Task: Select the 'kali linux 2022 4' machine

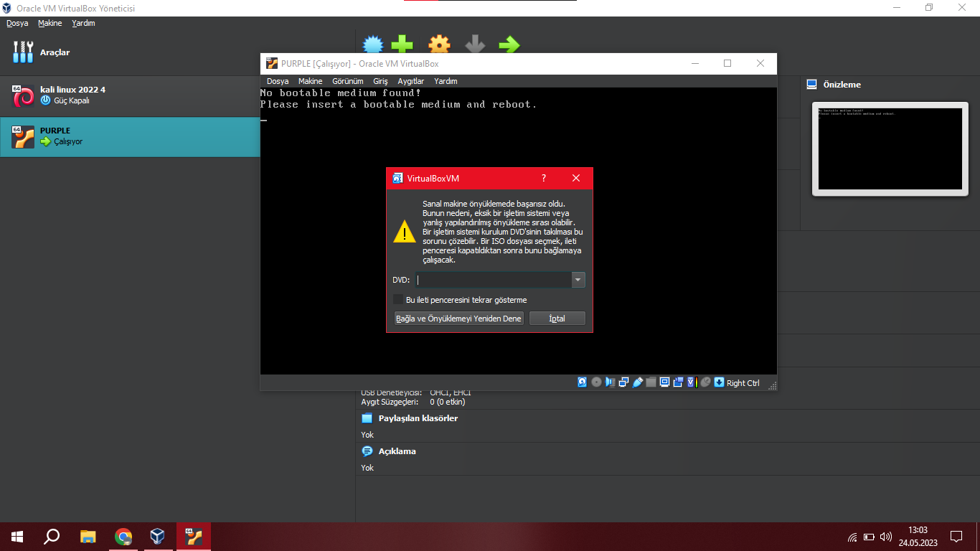Action: tap(130, 95)
